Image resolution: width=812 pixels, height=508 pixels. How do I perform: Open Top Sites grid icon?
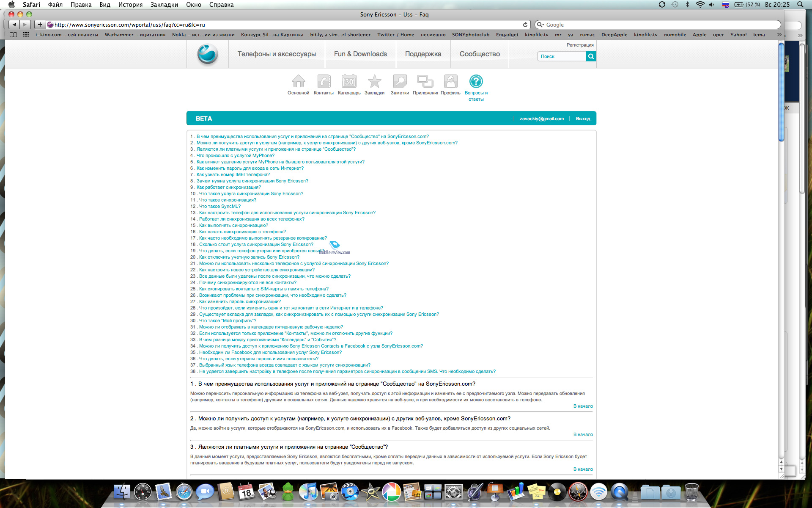(x=26, y=35)
